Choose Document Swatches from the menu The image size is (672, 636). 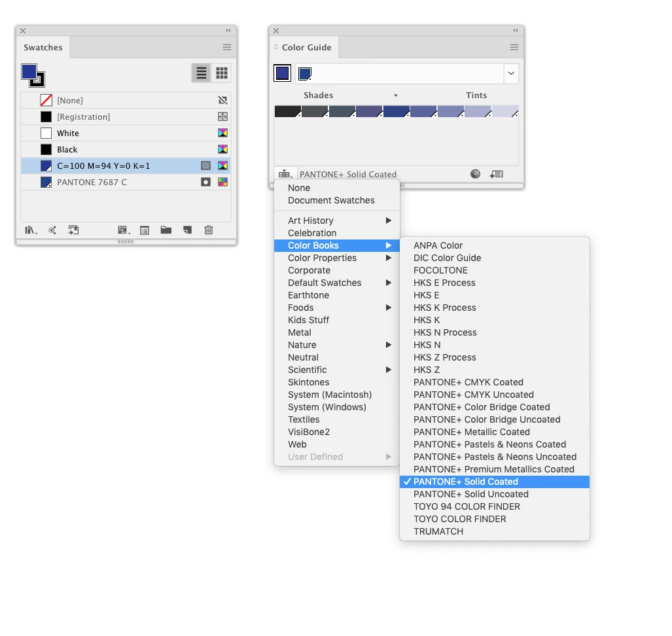pyautogui.click(x=337, y=201)
